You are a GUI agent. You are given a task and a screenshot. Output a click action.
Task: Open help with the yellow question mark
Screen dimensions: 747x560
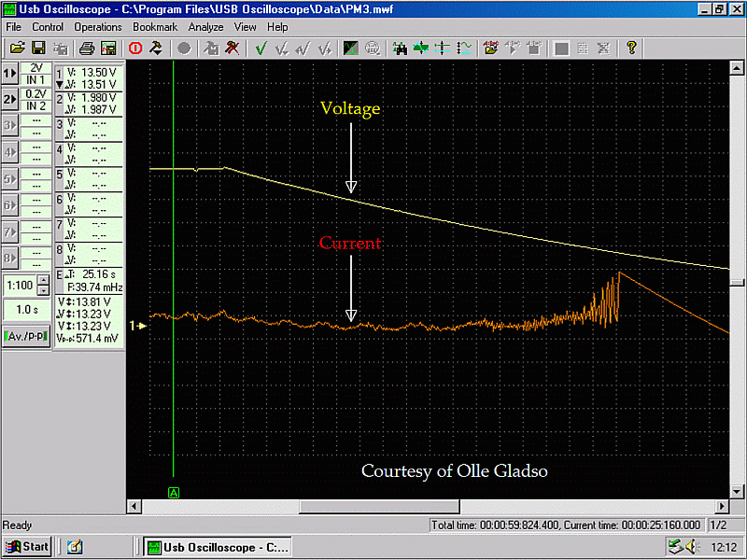pyautogui.click(x=631, y=49)
